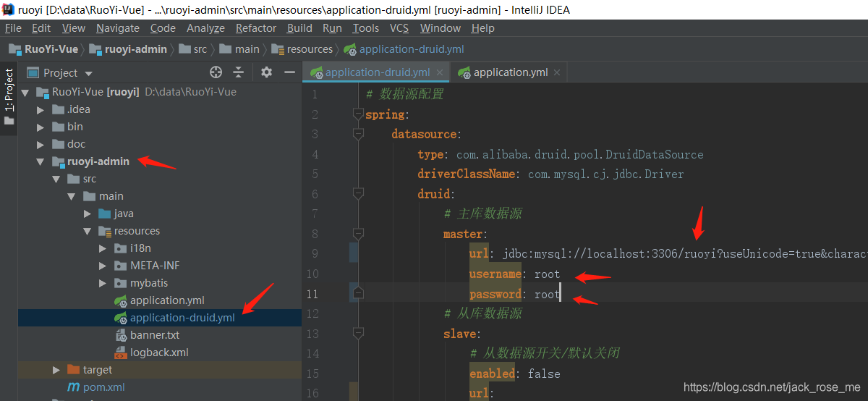Fold the datasource block at line 3
Viewport: 868px width, 401px height.
[x=357, y=134]
